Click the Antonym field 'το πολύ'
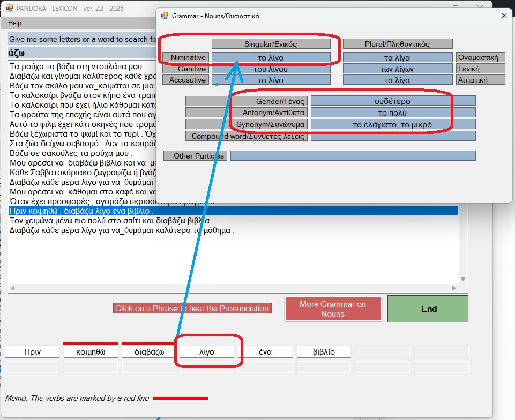Image resolution: width=515 pixels, height=420 pixels. pyautogui.click(x=393, y=112)
